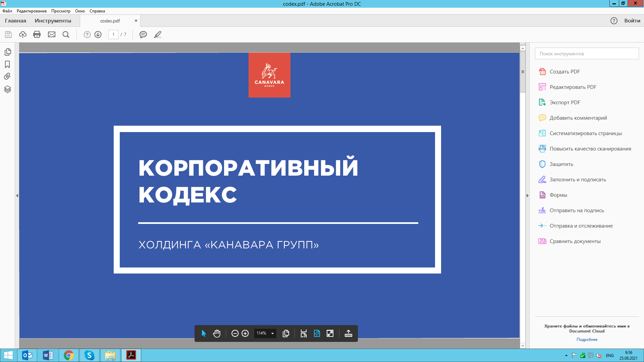The width and height of the screenshot is (644, 362).
Task: Activate the selection arrow tool
Action: (204, 334)
